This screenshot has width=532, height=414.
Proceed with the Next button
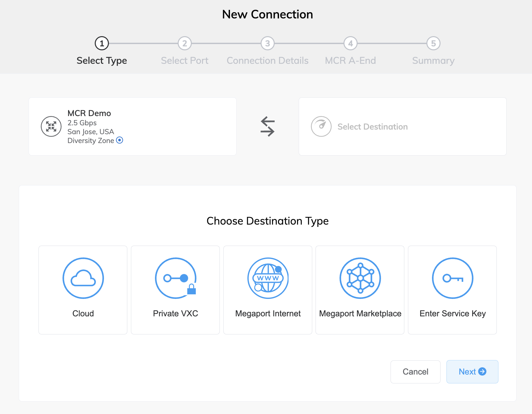point(472,372)
